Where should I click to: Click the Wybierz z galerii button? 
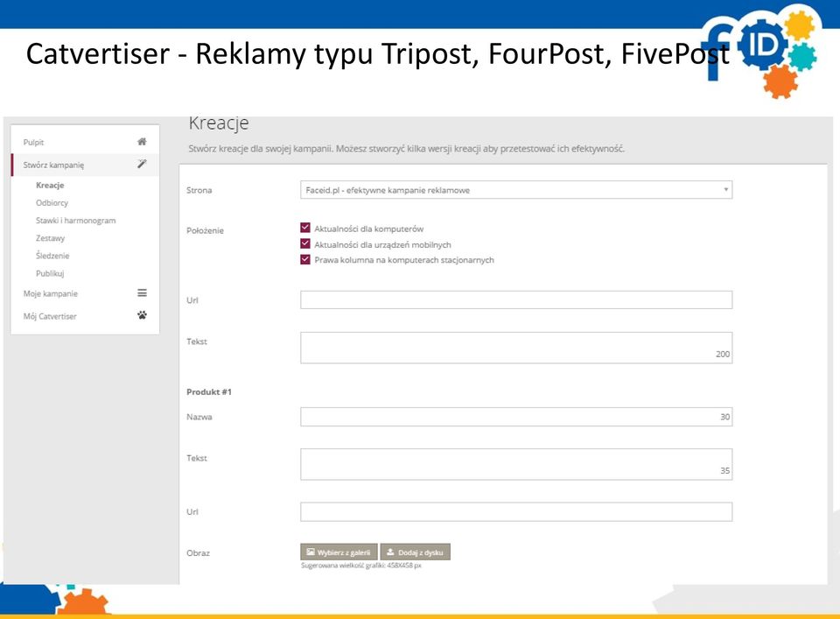tap(339, 552)
